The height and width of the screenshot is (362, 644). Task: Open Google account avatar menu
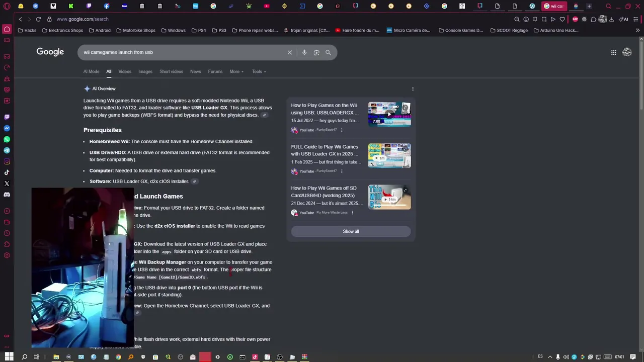pos(627,52)
